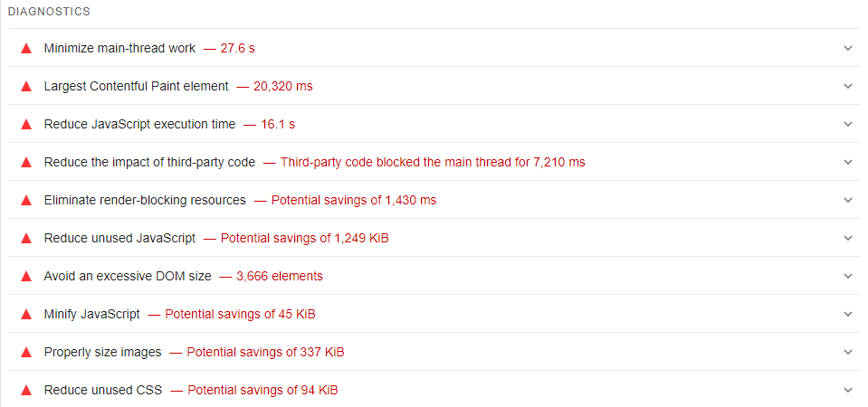The width and height of the screenshot is (868, 407).
Task: Click the Diagnostics section heading
Action: pos(49,12)
